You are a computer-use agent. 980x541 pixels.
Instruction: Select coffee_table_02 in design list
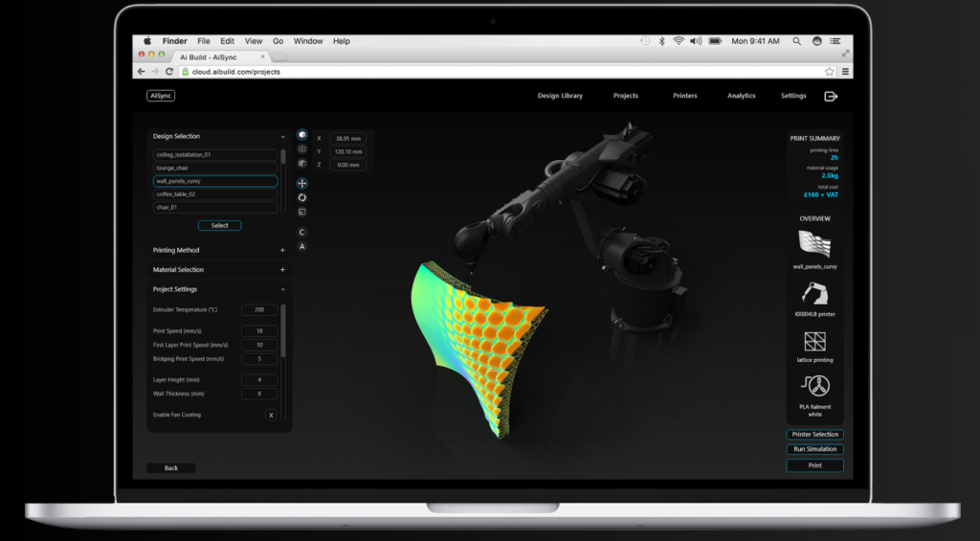(215, 194)
